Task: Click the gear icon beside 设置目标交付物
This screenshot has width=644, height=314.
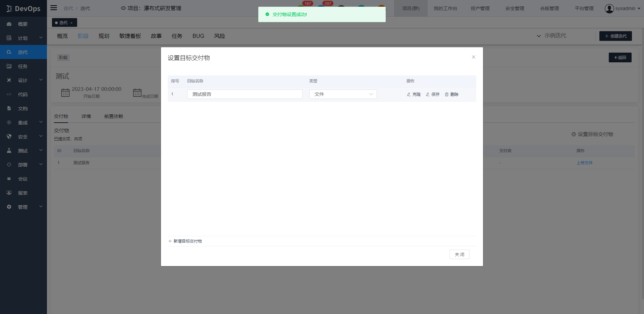Action: [x=574, y=134]
